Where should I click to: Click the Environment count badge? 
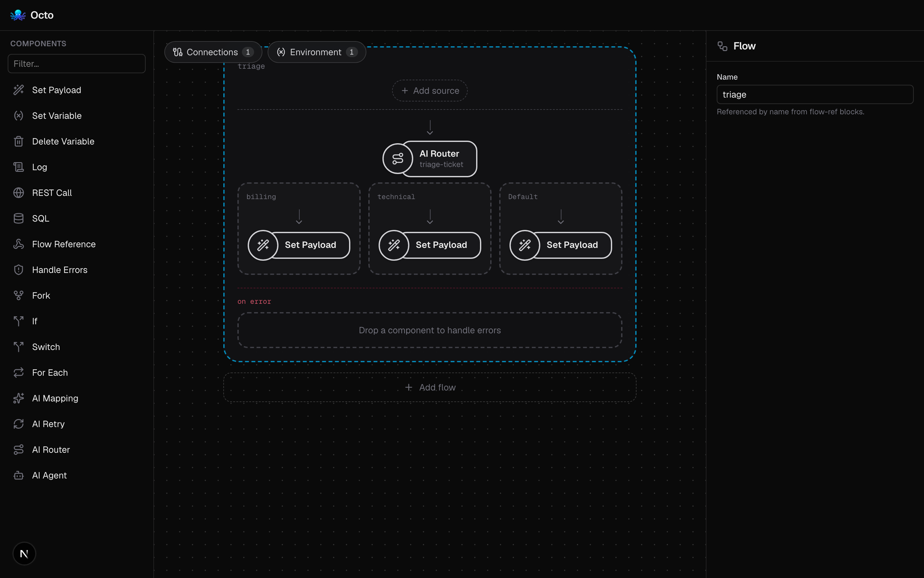coord(352,52)
